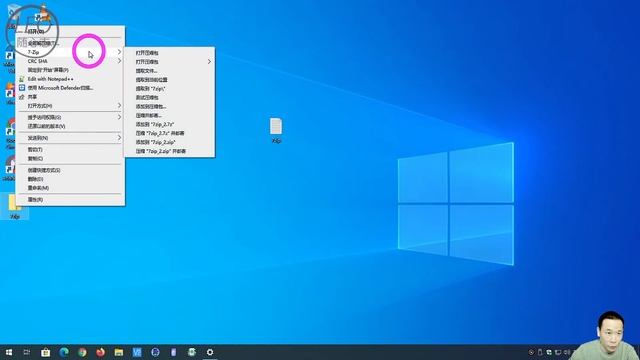Screen dimensions: 640x360
Task: Choose 添加到 "7zip_2.7z"
Action: click(170, 124)
